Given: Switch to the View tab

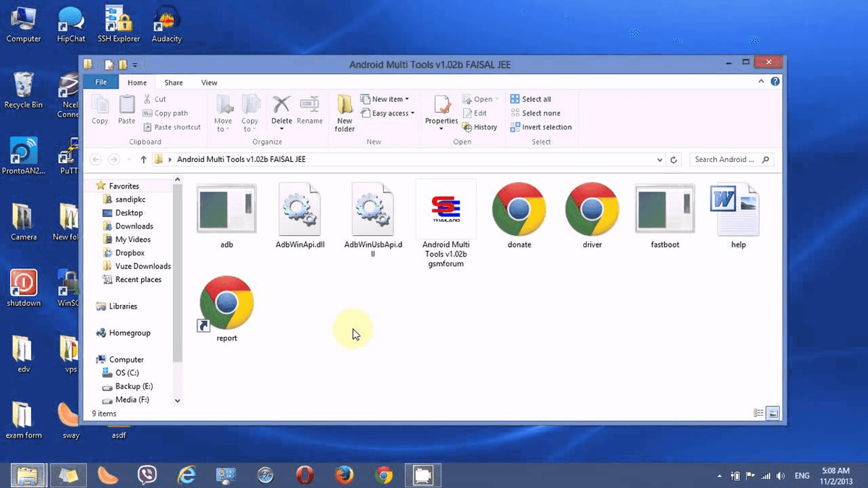Looking at the screenshot, I should [209, 82].
